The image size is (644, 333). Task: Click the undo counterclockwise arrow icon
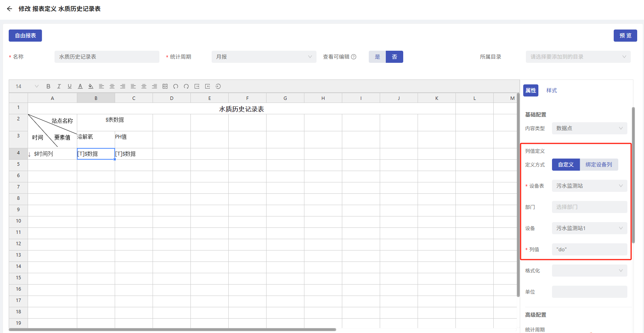[x=176, y=86]
